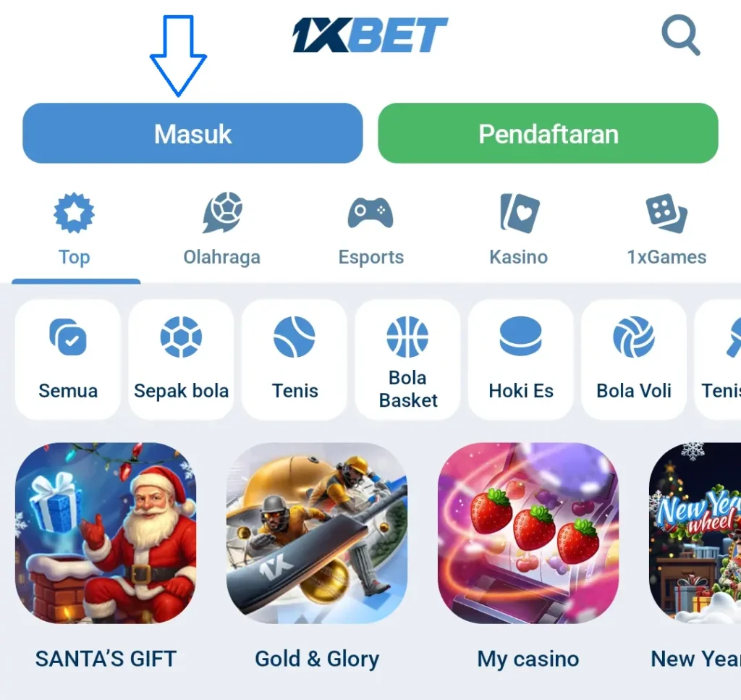Select the Bola Voli icon
741x700 pixels.
[634, 337]
